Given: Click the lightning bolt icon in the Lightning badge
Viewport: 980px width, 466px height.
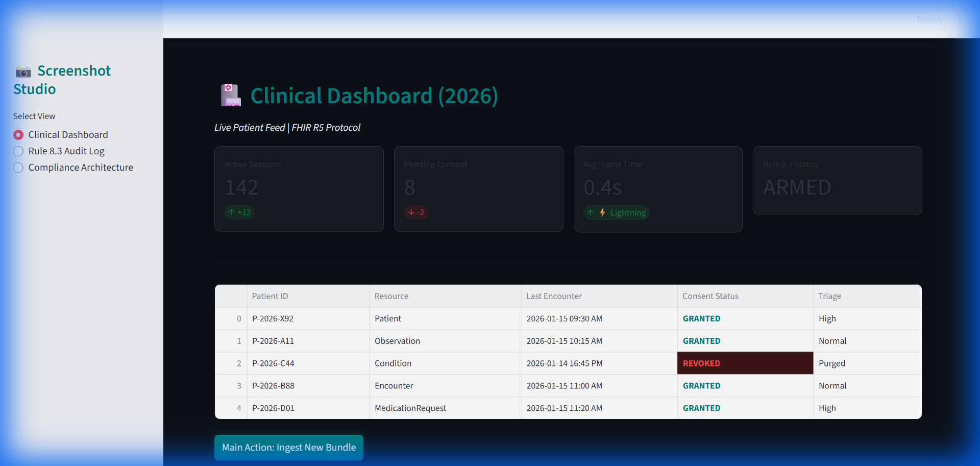Looking at the screenshot, I should point(602,213).
